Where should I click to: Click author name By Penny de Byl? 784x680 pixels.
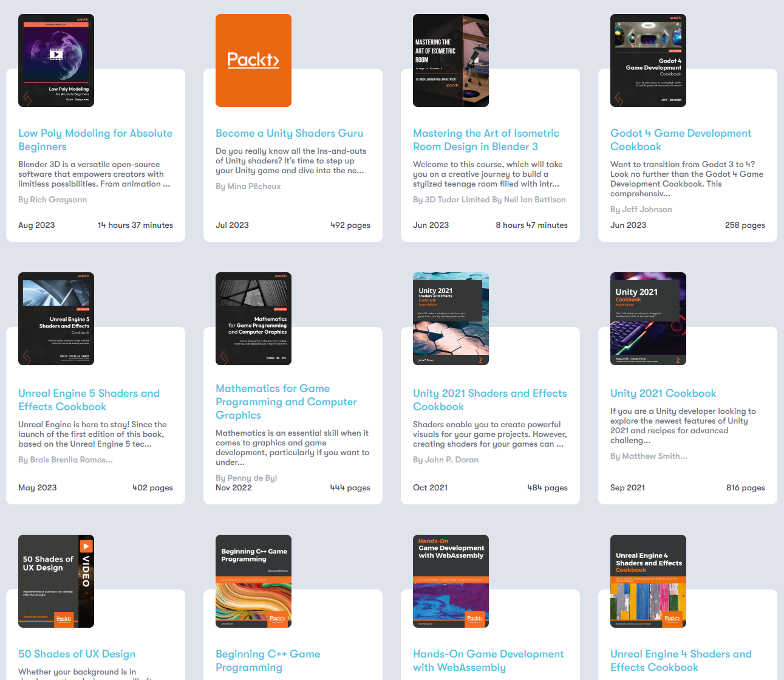246,478
